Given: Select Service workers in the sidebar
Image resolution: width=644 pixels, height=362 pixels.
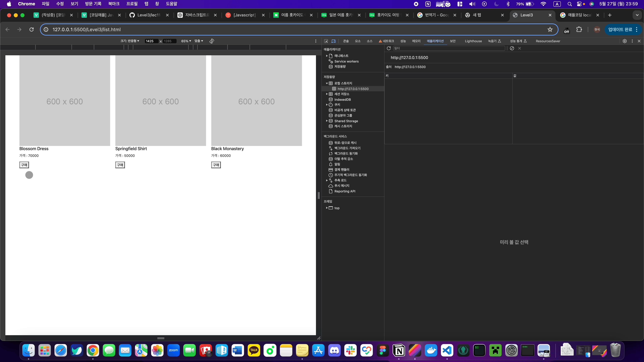Looking at the screenshot, I should (346, 61).
